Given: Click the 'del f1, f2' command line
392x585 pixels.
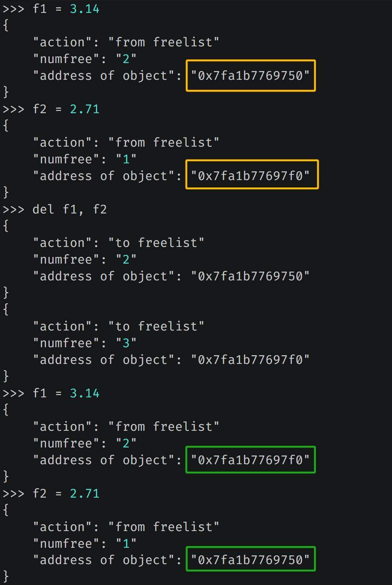Looking at the screenshot, I should (55, 209).
